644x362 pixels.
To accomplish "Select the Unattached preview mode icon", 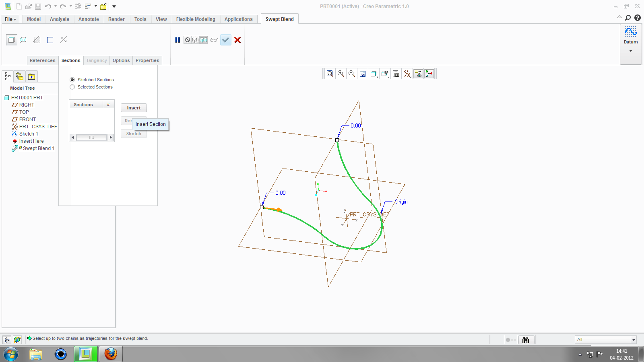I will click(x=196, y=40).
